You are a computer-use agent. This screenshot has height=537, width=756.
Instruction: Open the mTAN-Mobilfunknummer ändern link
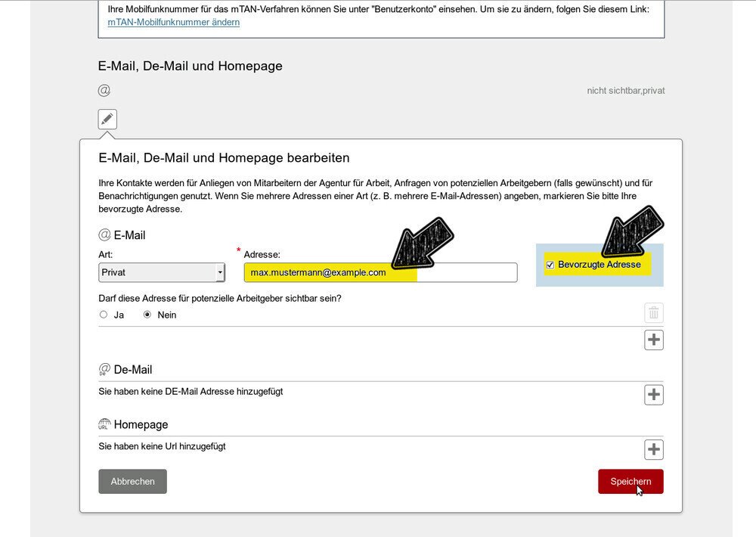coord(174,22)
